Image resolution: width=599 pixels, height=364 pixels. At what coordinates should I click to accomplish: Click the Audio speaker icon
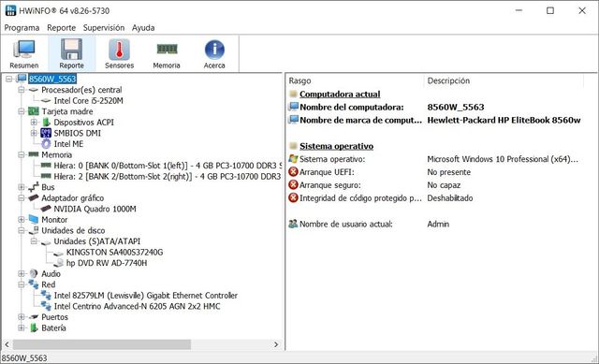(34, 273)
